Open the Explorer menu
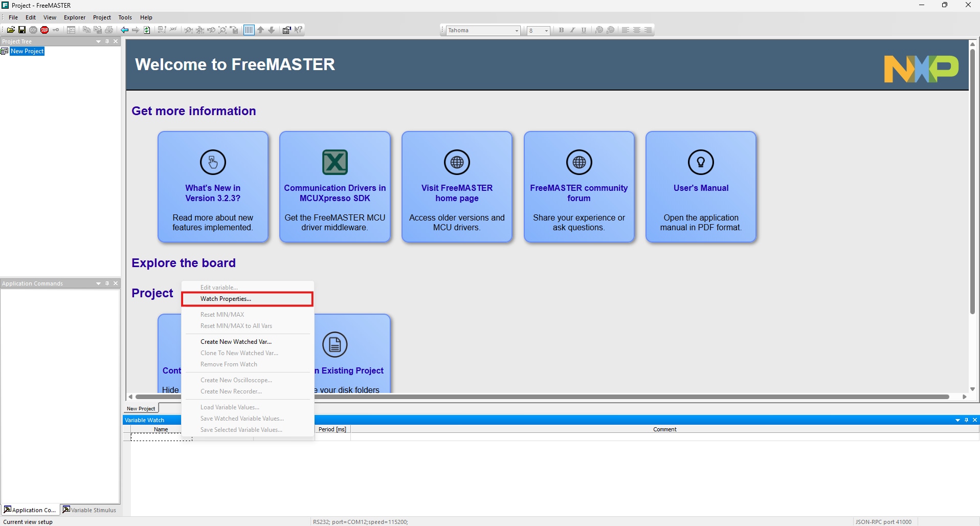Image resolution: width=980 pixels, height=526 pixels. coord(75,17)
